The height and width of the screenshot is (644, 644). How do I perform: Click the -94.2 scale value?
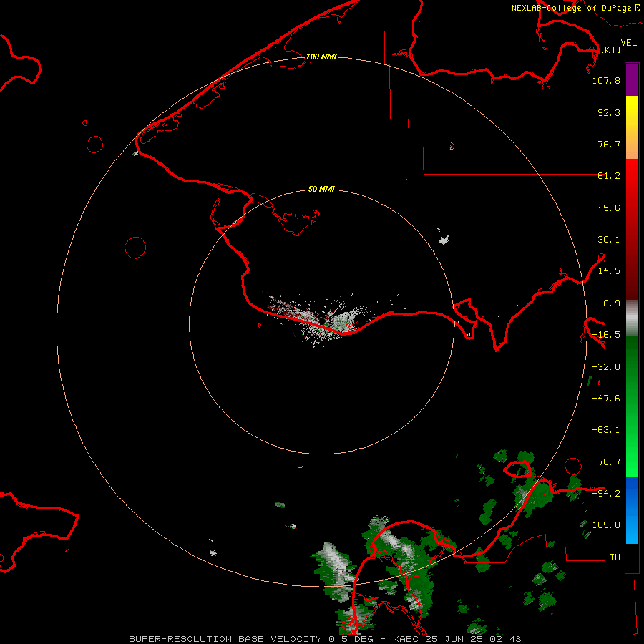(x=606, y=493)
